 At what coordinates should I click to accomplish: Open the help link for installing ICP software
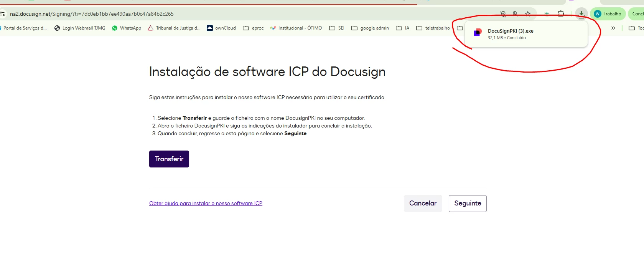[x=206, y=204]
